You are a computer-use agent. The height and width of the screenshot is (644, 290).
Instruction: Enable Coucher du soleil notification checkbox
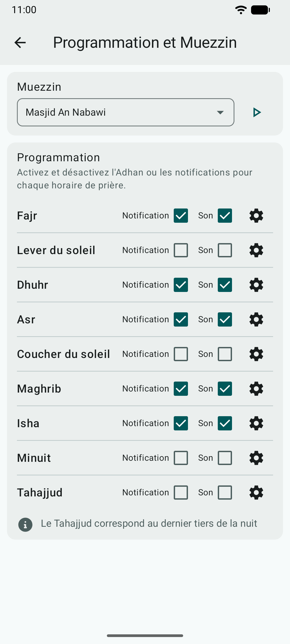pos(181,354)
